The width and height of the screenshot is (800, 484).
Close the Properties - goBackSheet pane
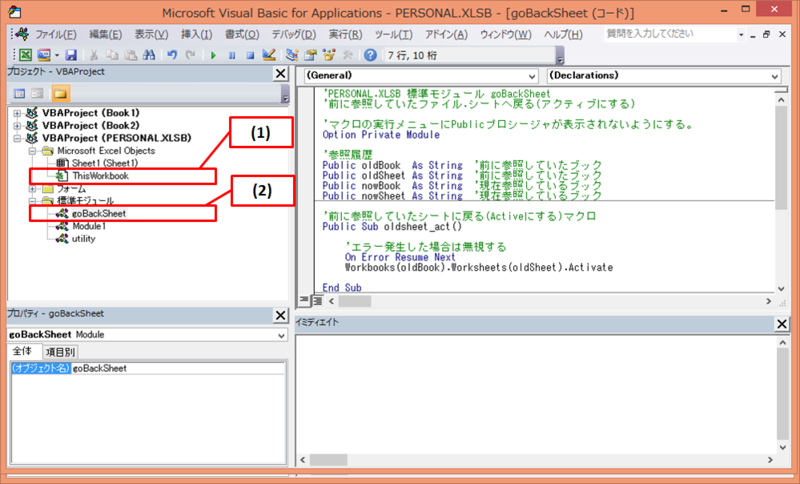pos(281,315)
